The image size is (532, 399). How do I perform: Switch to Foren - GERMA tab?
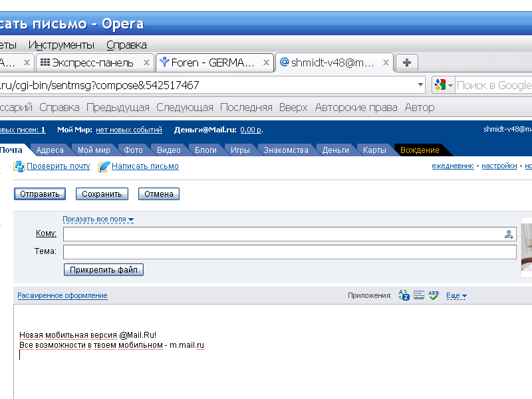click(x=214, y=63)
